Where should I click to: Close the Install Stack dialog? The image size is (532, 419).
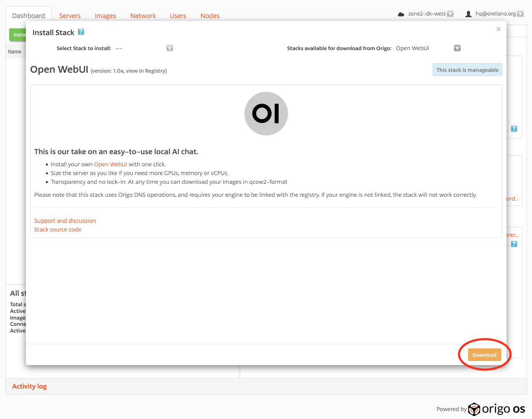498,29
